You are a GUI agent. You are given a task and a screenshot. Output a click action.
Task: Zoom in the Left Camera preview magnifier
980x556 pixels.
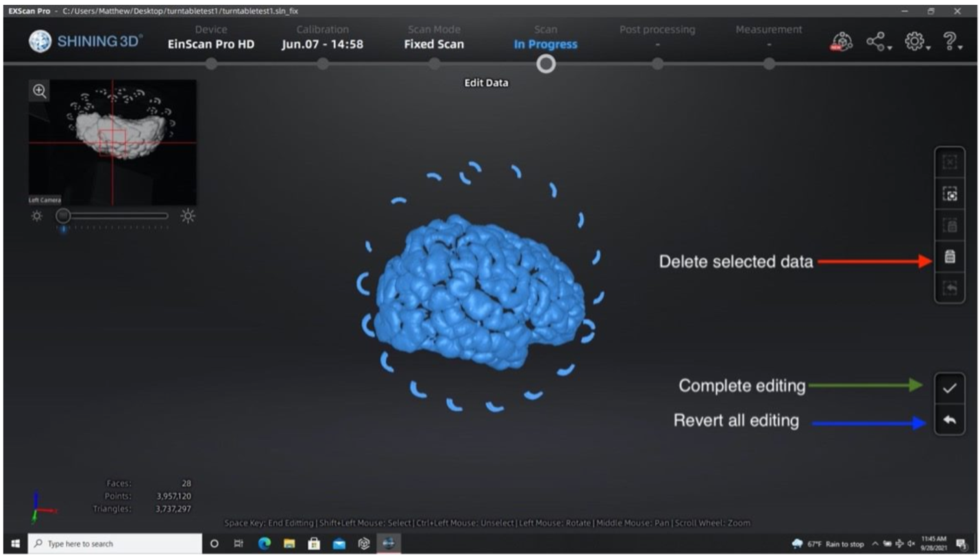click(40, 90)
